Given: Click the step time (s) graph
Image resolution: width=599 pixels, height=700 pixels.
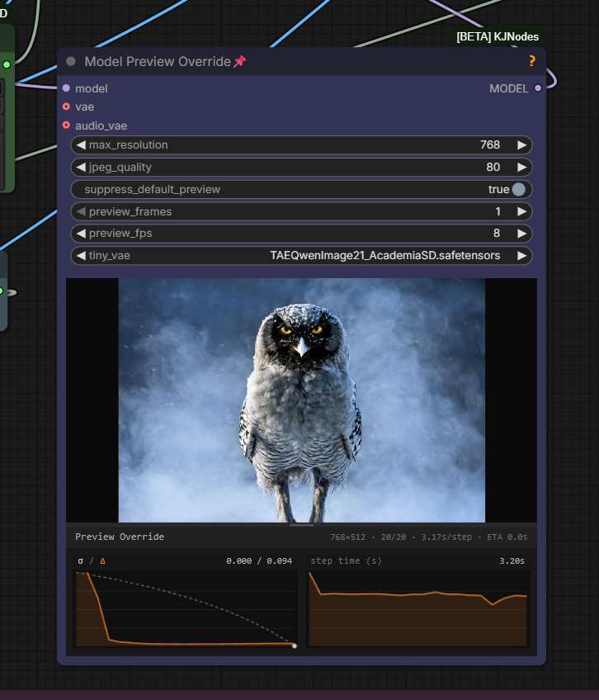Looking at the screenshot, I should (418, 608).
